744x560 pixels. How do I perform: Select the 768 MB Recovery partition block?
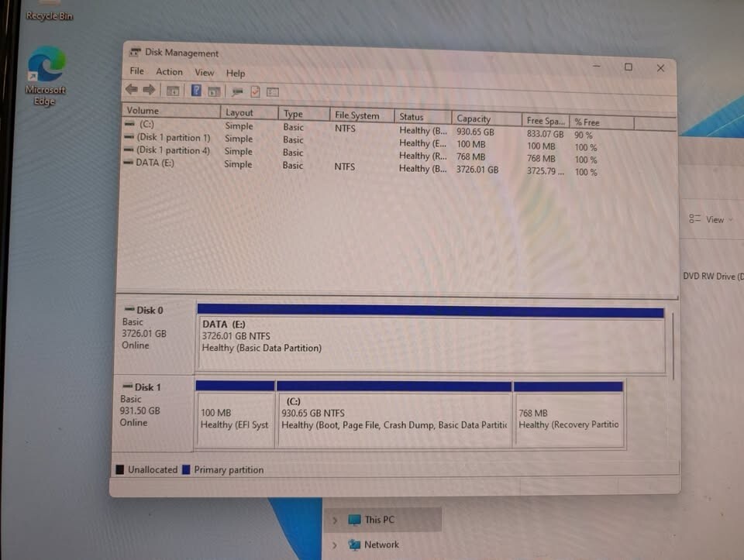click(x=568, y=414)
